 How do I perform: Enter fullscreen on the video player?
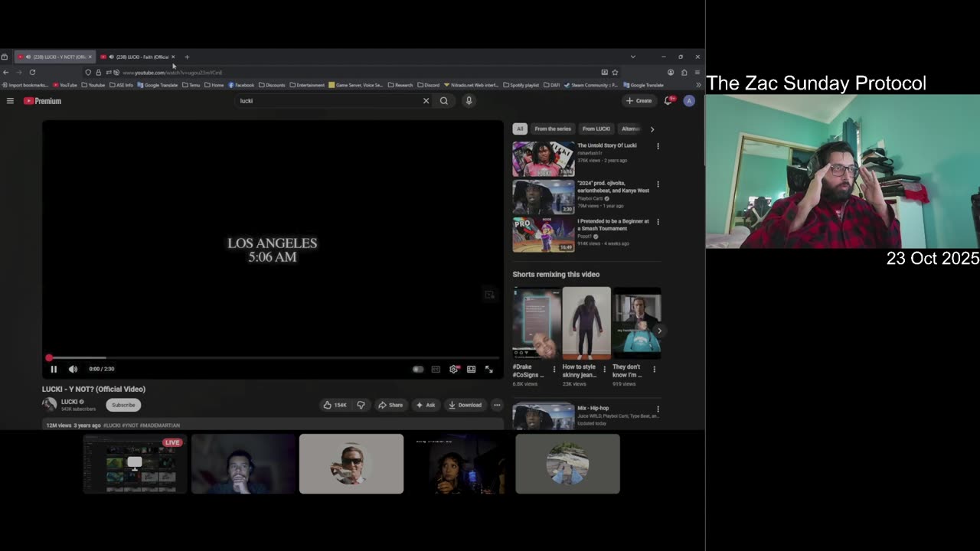[x=489, y=369]
